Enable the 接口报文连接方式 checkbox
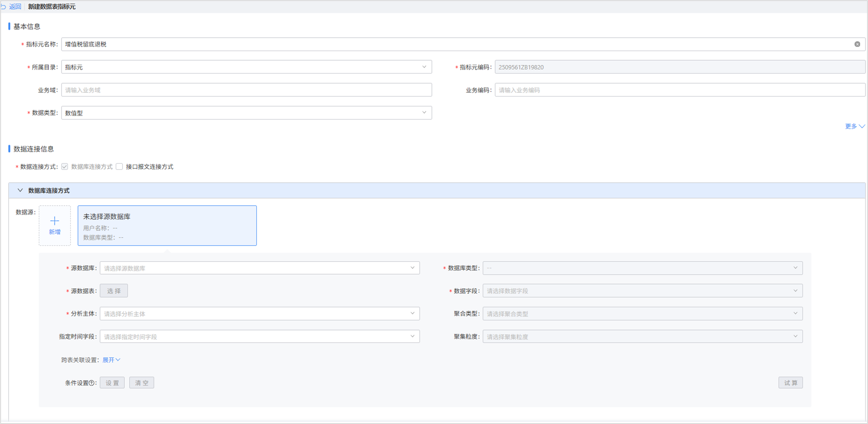This screenshot has width=868, height=424. pyautogui.click(x=120, y=167)
